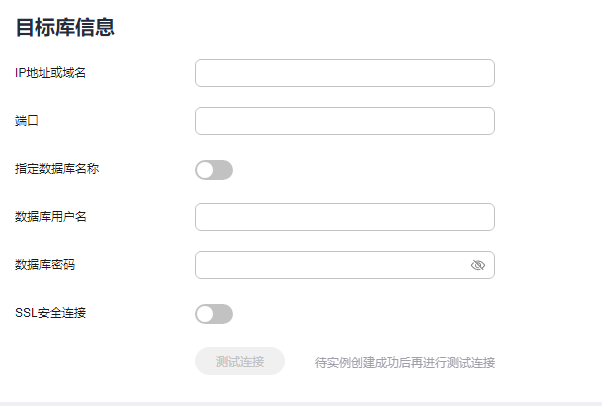Click the 测试连接 button
The image size is (602, 406).
(x=240, y=361)
